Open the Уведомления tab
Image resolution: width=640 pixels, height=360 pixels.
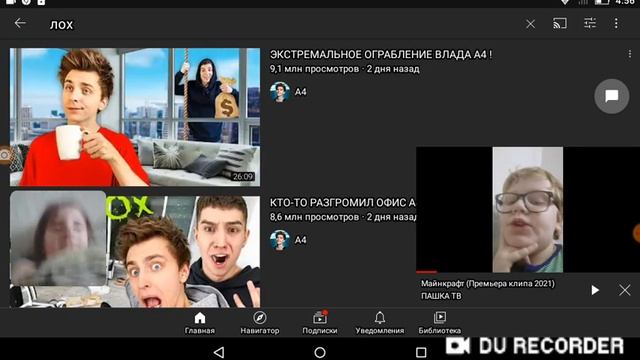(x=380, y=323)
